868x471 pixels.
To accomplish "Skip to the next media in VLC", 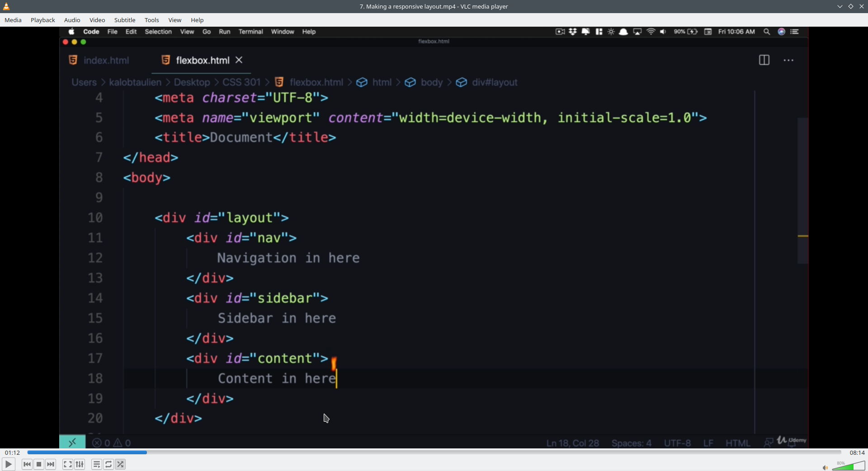I will pyautogui.click(x=51, y=464).
